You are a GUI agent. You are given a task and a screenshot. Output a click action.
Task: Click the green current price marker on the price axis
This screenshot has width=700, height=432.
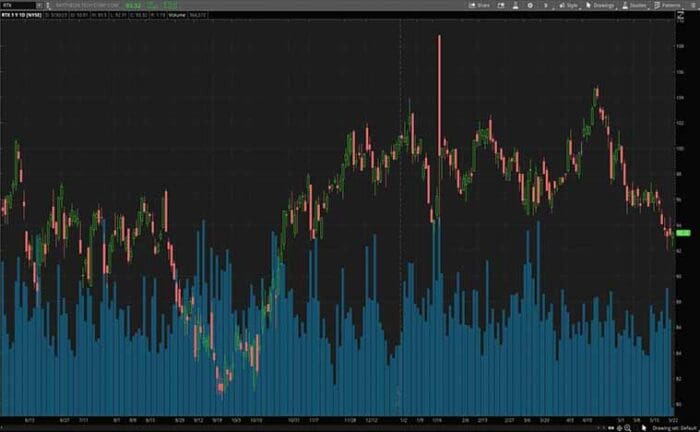683,233
